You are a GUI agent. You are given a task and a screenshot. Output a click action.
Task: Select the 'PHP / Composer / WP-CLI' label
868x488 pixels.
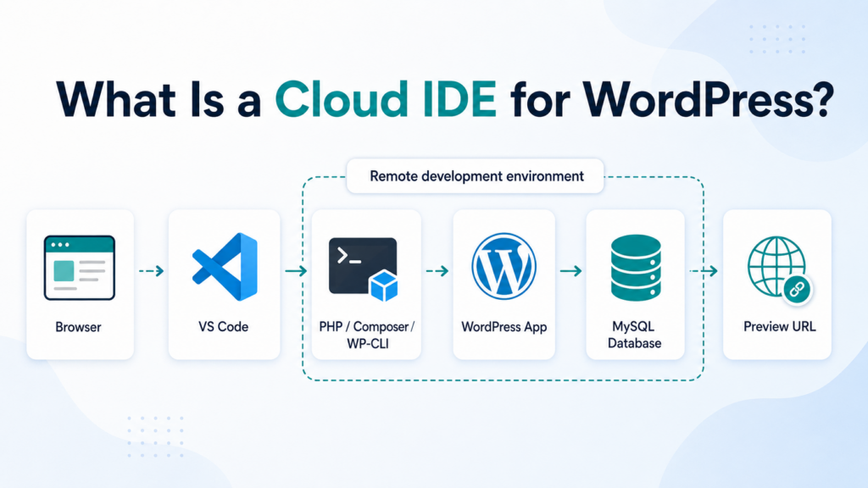click(x=367, y=335)
